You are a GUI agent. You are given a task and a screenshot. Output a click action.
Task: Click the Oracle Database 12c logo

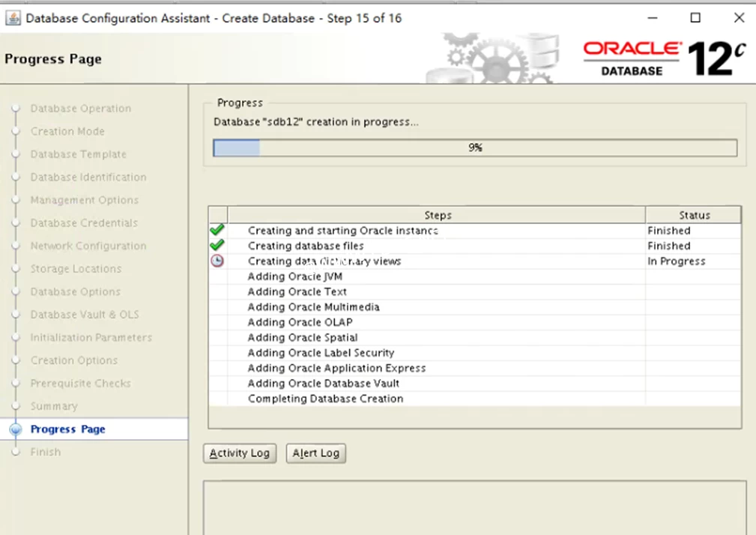[665, 58]
